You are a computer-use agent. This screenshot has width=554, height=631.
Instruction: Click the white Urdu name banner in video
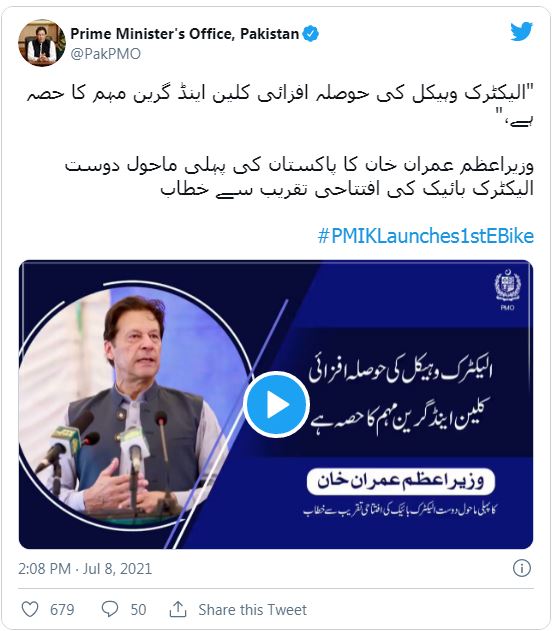(401, 481)
